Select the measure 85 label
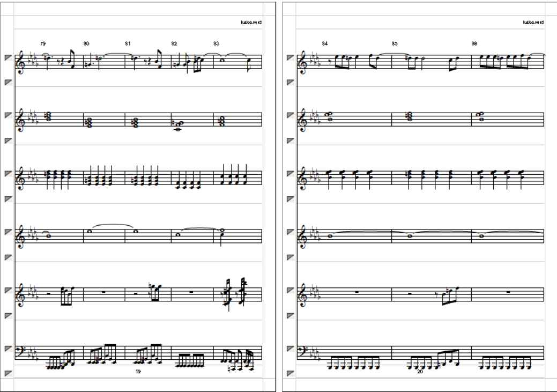 point(395,44)
